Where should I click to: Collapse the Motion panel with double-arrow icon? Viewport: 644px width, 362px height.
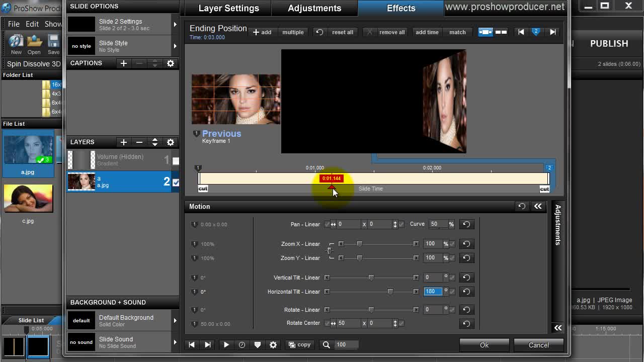(538, 206)
